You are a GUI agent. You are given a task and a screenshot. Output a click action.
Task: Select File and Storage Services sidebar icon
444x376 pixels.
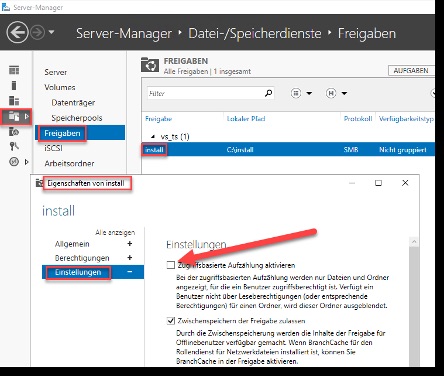coord(14,116)
